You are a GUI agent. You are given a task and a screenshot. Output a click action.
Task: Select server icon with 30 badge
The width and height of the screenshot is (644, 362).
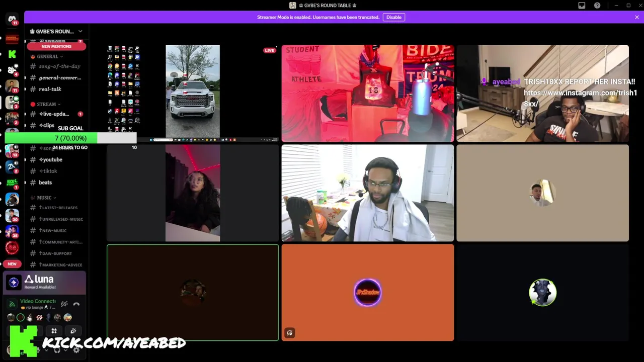(12, 215)
